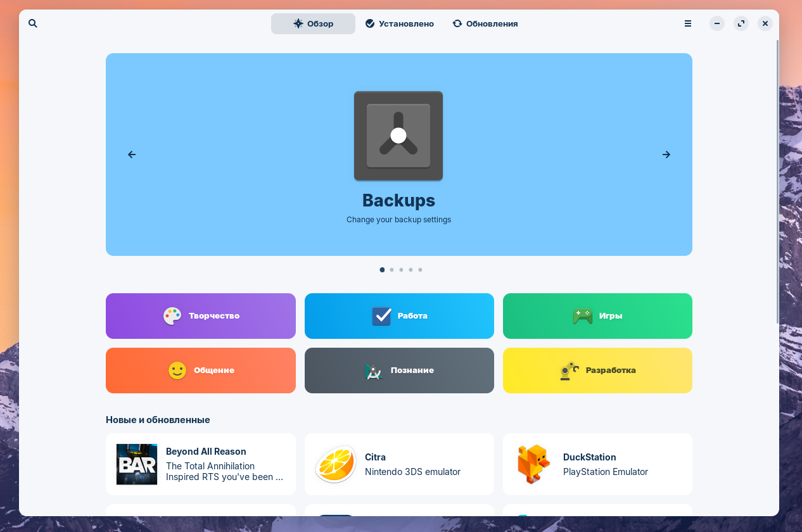Image resolution: width=802 pixels, height=532 pixels.
Task: Click the Citra orange slice icon
Action: (336, 464)
